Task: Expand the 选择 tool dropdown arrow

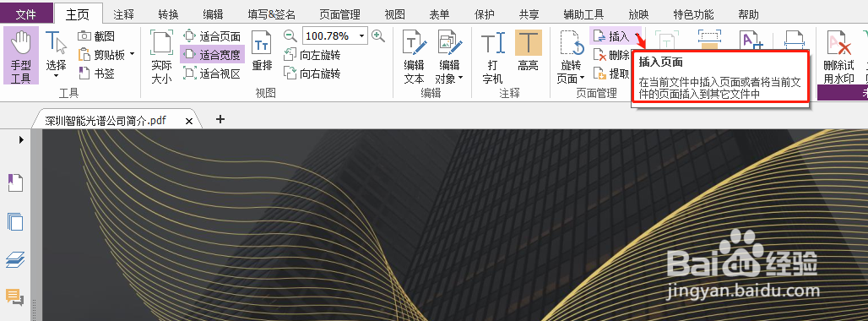Action: pos(56,76)
